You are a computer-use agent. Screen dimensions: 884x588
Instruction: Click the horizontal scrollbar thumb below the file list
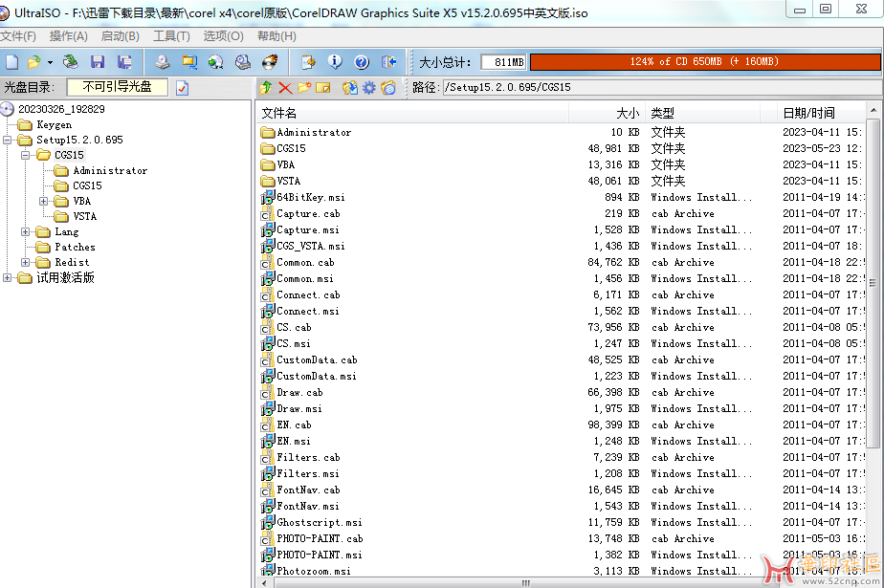525,583
